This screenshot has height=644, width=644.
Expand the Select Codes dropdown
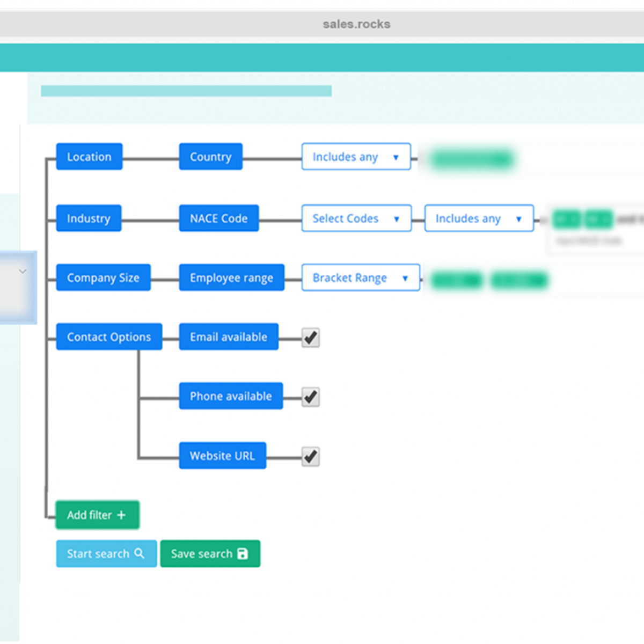(356, 218)
